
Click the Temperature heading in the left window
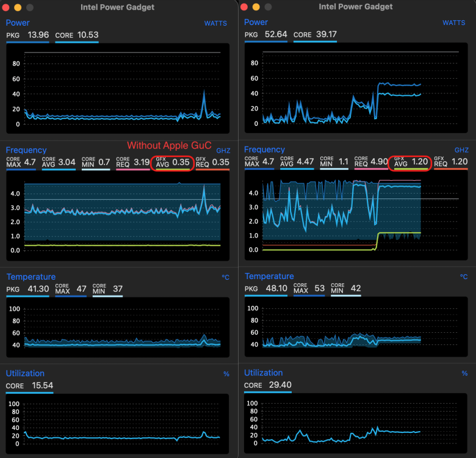click(x=31, y=277)
